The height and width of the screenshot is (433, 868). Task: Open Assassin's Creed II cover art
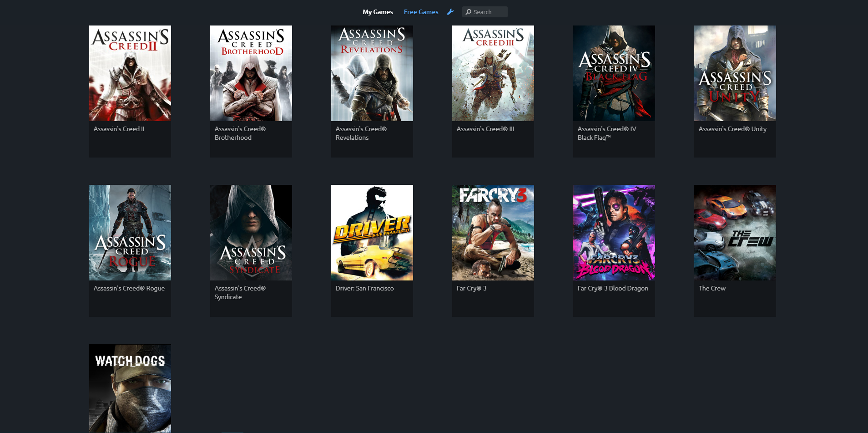130,73
